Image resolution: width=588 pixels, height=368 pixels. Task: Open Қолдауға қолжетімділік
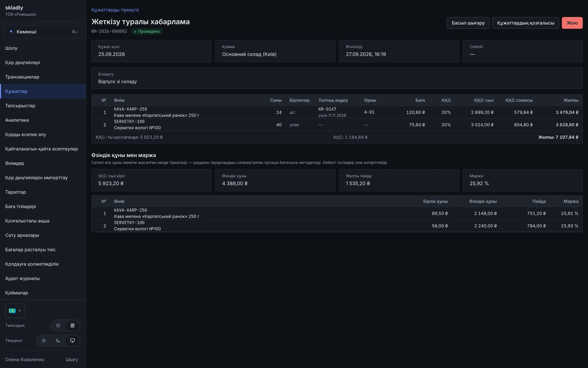[43, 264]
